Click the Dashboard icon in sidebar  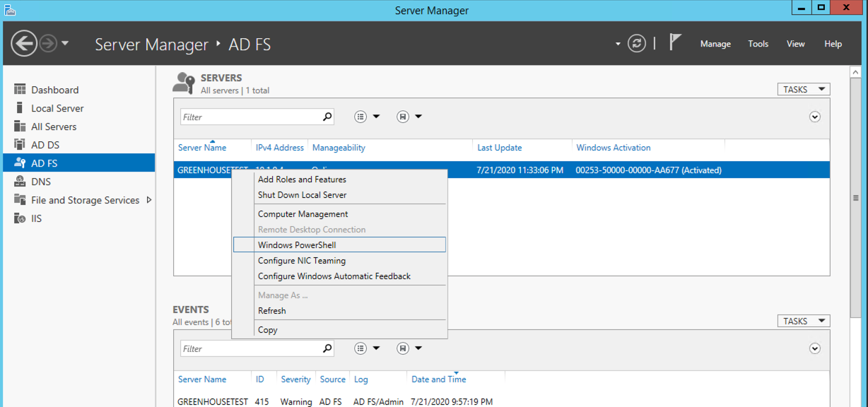click(20, 90)
